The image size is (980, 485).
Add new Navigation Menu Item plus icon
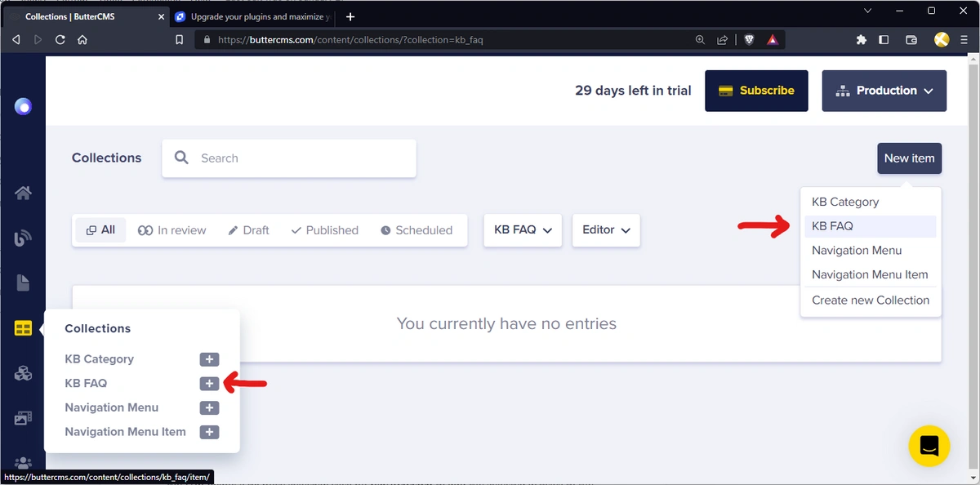click(x=209, y=432)
